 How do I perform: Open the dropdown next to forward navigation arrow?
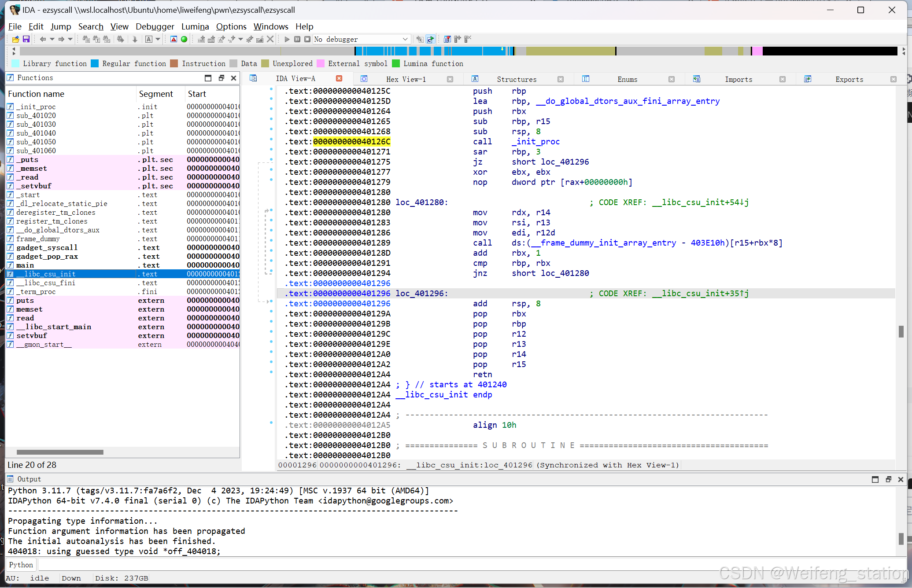70,39
